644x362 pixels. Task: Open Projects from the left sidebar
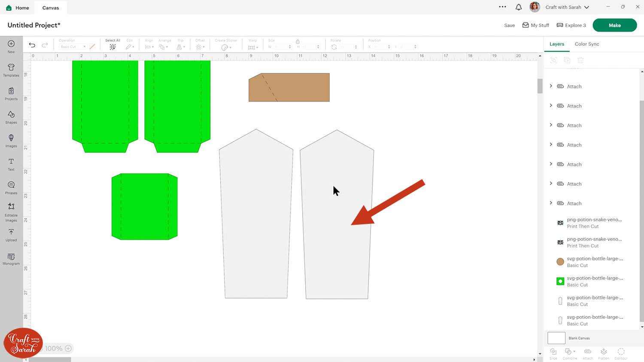[11, 93]
